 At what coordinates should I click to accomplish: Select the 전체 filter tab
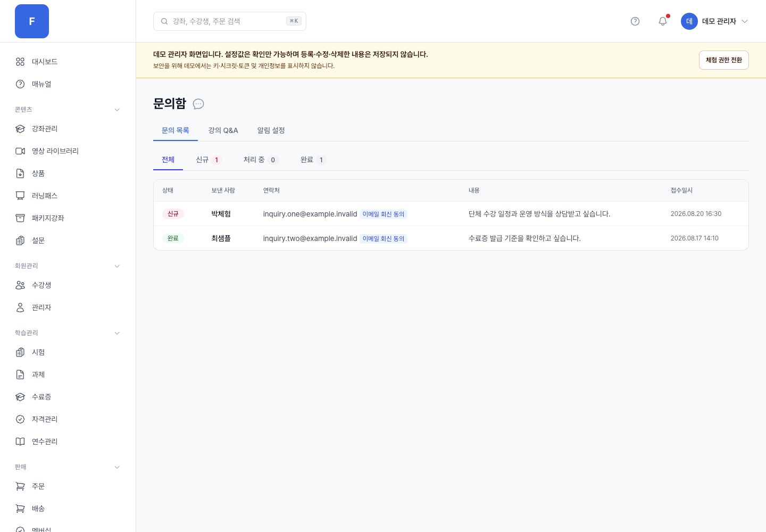pyautogui.click(x=168, y=160)
